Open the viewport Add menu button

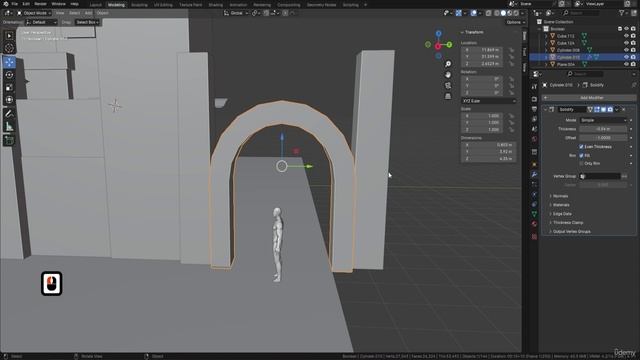tap(88, 13)
